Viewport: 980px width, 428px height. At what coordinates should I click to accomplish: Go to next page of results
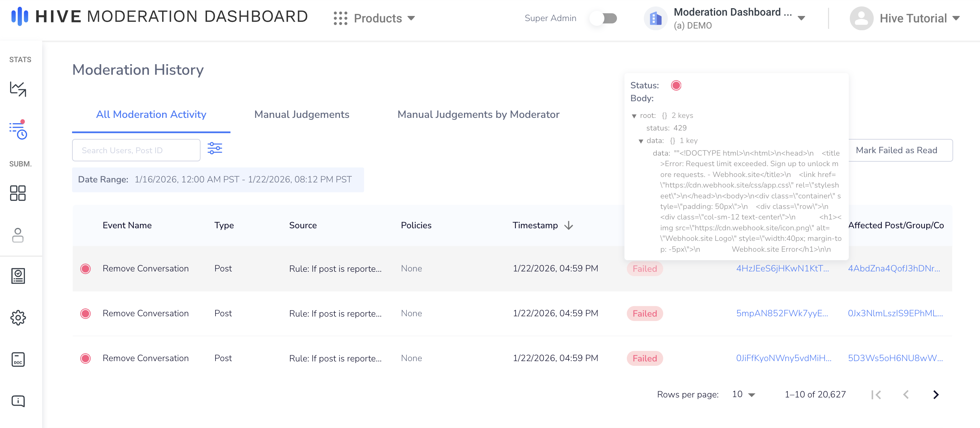(x=935, y=395)
